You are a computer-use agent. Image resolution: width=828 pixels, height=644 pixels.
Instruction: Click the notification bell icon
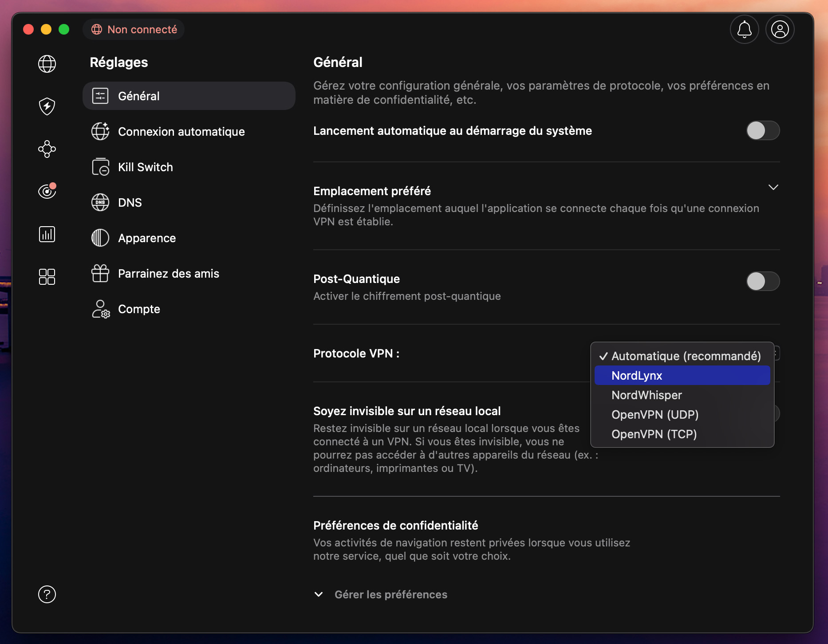pyautogui.click(x=744, y=29)
